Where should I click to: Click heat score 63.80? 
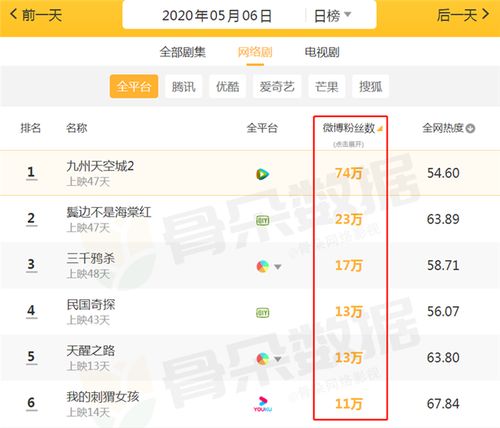click(x=443, y=358)
